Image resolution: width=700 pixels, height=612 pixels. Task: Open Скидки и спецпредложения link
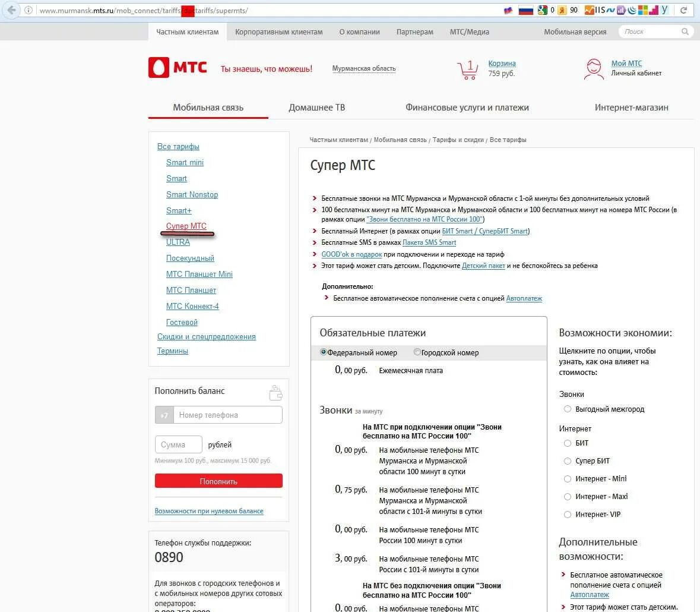point(206,337)
